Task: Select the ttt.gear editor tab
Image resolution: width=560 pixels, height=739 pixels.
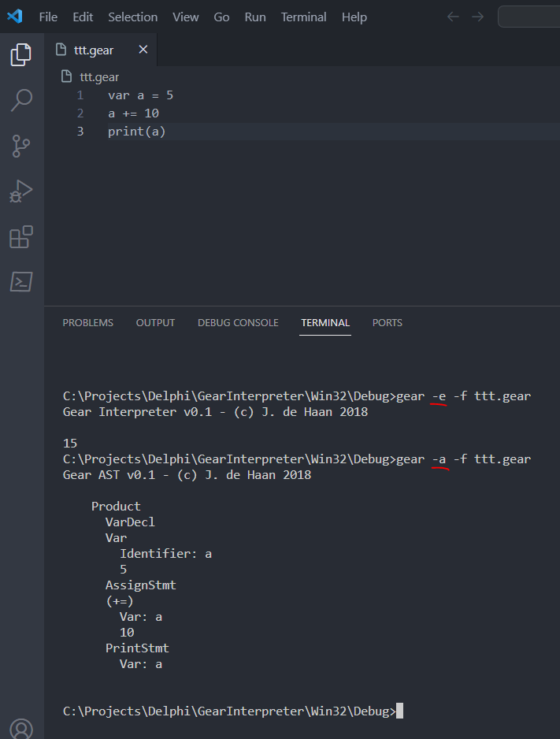Action: tap(101, 50)
